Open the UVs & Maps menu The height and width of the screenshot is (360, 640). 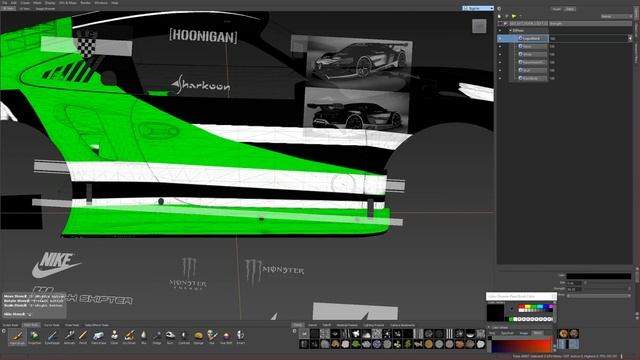coord(68,2)
